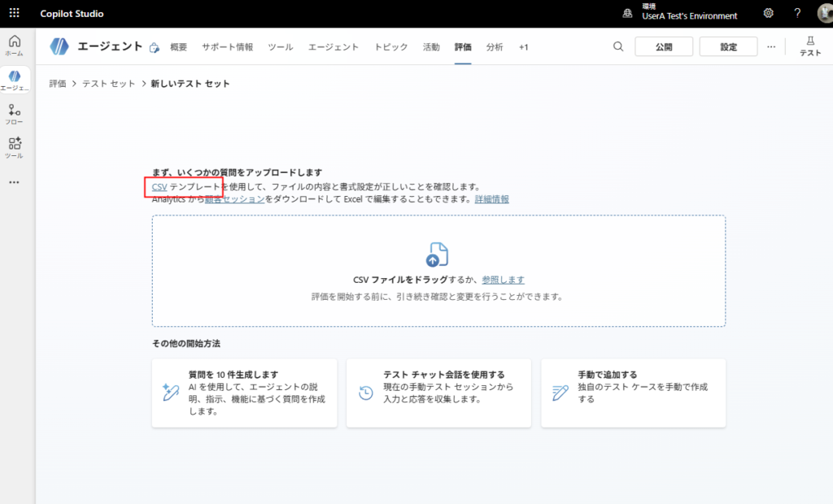Click the 設定 button
The width and height of the screenshot is (833, 504).
point(728,47)
